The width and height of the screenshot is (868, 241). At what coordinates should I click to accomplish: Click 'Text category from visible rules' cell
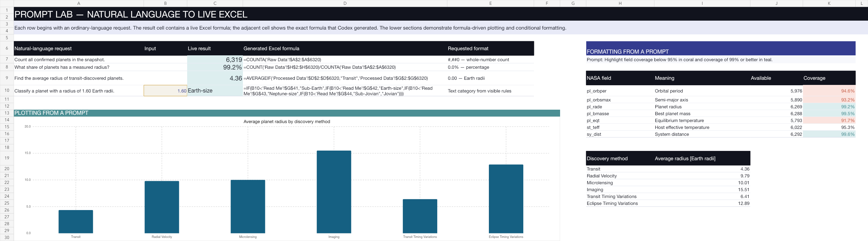[x=491, y=91]
